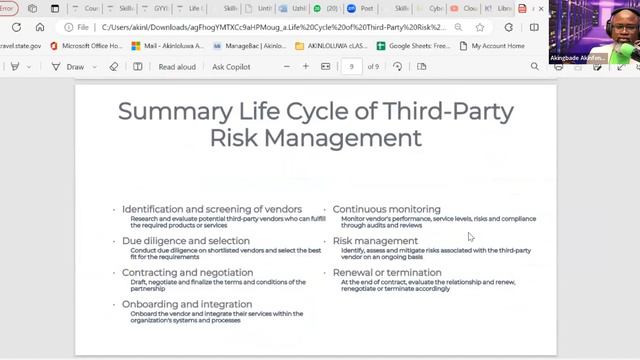Expand the highlight color dropdown arrow
The height and width of the screenshot is (360, 640).
pos(29,67)
